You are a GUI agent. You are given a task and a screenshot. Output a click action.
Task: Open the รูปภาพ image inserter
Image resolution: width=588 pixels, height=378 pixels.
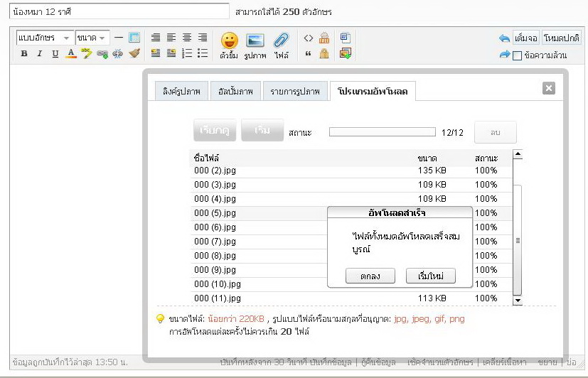tap(255, 45)
